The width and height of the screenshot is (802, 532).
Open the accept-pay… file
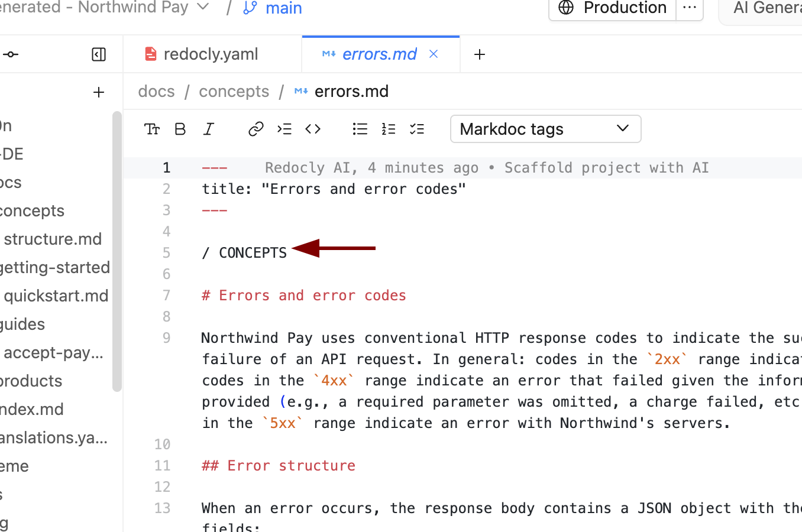(54, 352)
